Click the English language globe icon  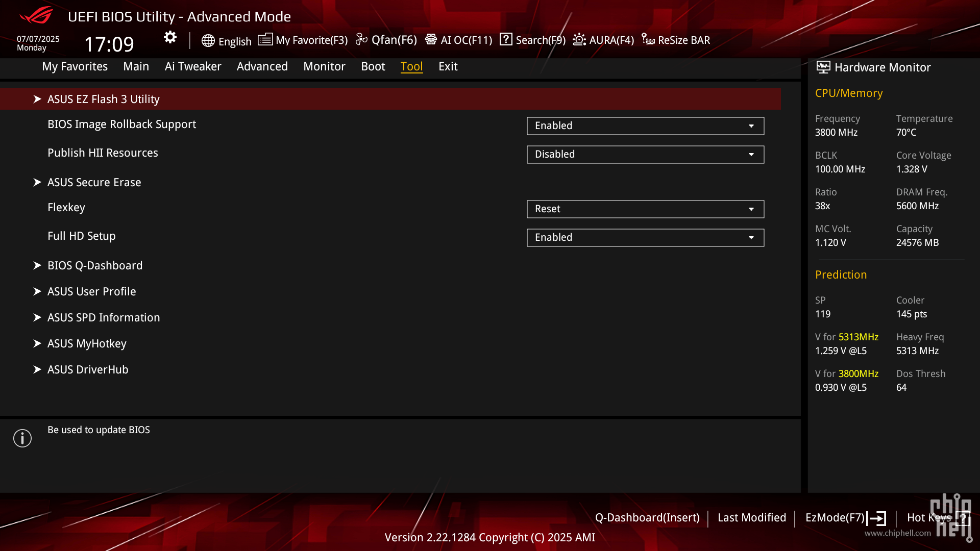(x=208, y=41)
